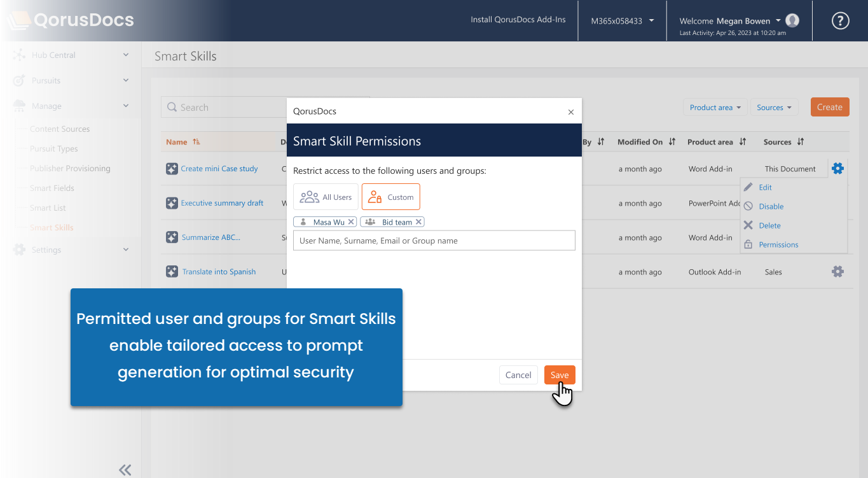Sort by Name column arrow
This screenshot has width=868, height=478.
pyautogui.click(x=196, y=142)
